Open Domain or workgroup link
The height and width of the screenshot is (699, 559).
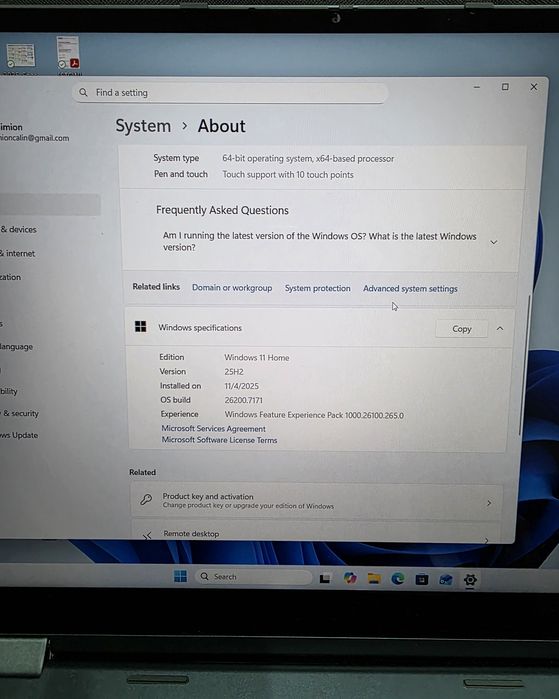point(232,288)
